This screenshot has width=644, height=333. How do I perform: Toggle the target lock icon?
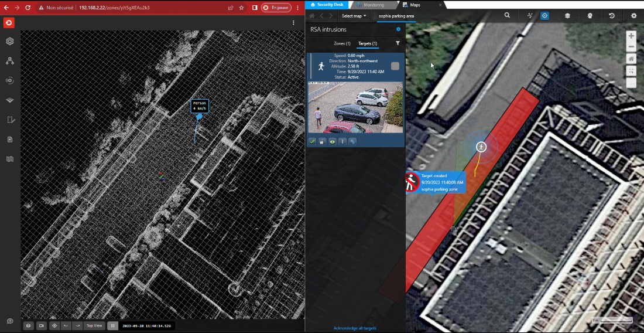[323, 141]
